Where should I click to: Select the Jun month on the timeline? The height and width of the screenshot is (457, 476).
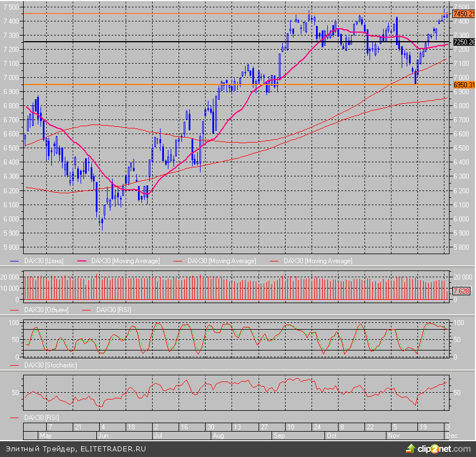103,436
